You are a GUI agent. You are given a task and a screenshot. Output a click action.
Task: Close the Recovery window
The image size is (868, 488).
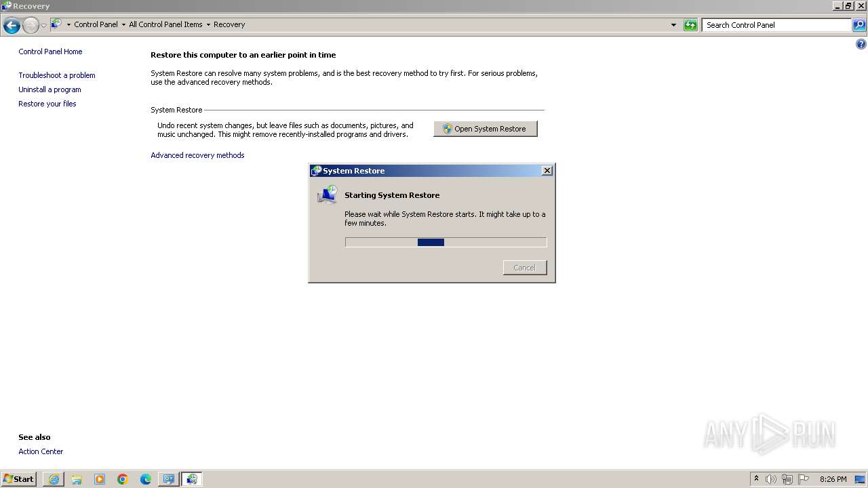[x=860, y=6]
